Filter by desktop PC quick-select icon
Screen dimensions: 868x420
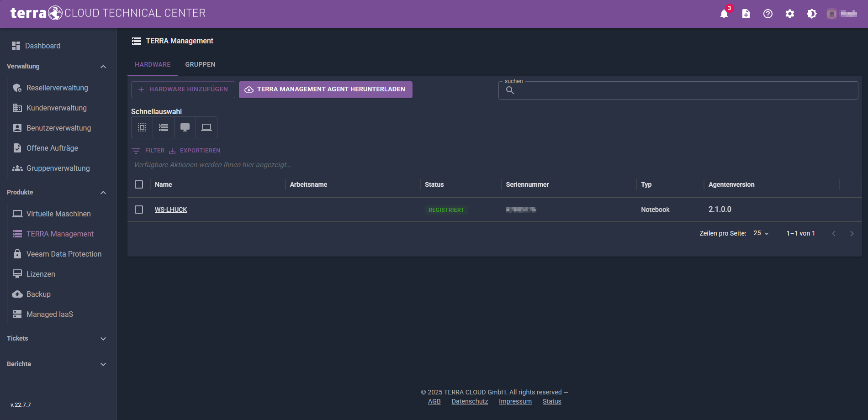point(185,127)
